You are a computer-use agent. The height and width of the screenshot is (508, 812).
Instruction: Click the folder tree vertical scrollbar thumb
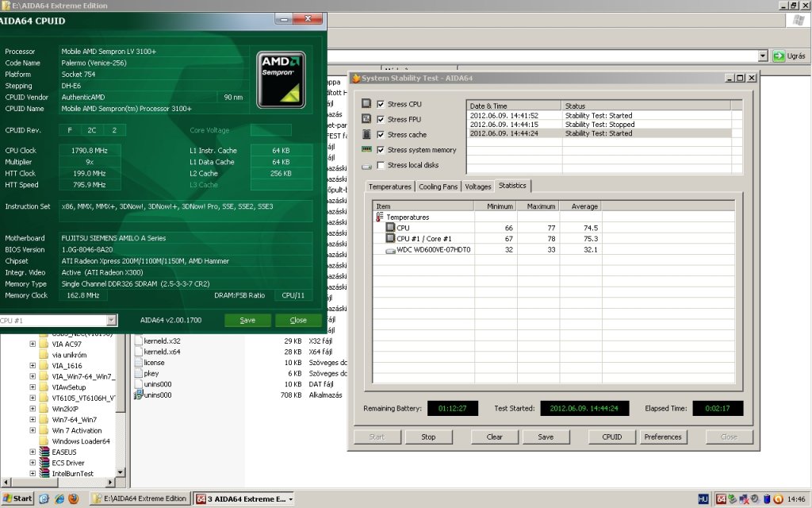[121, 375]
